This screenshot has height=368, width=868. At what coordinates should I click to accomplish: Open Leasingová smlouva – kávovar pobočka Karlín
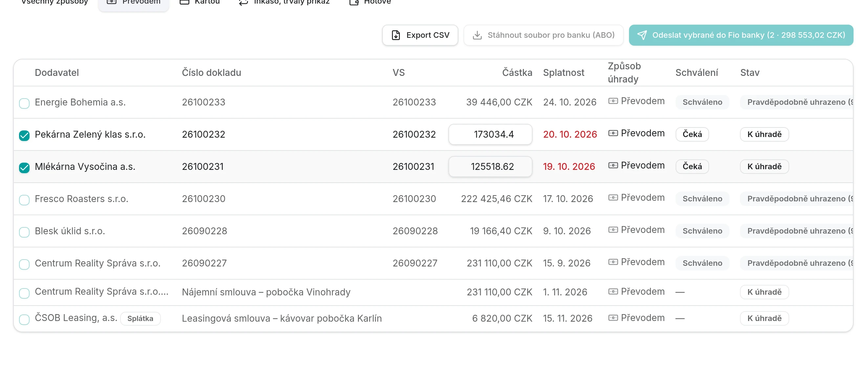tap(282, 318)
